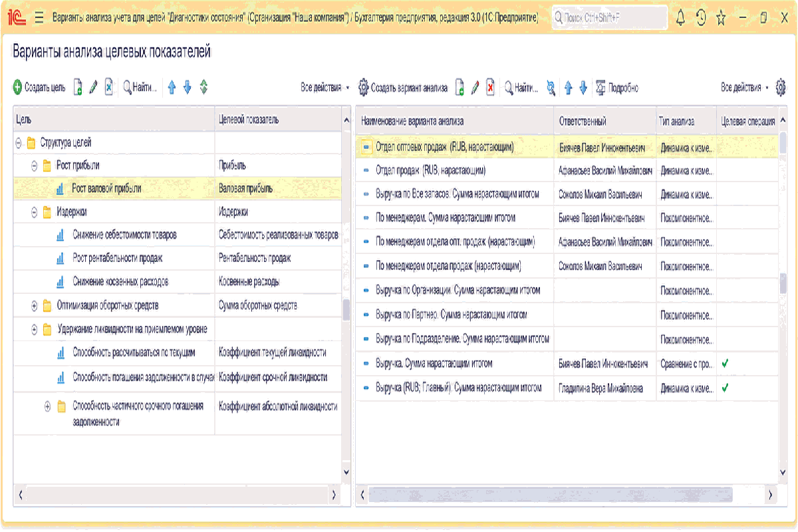The height and width of the screenshot is (532, 798).
Task: Select "Снижение косвенных расходов" goal
Action: pyautogui.click(x=120, y=282)
